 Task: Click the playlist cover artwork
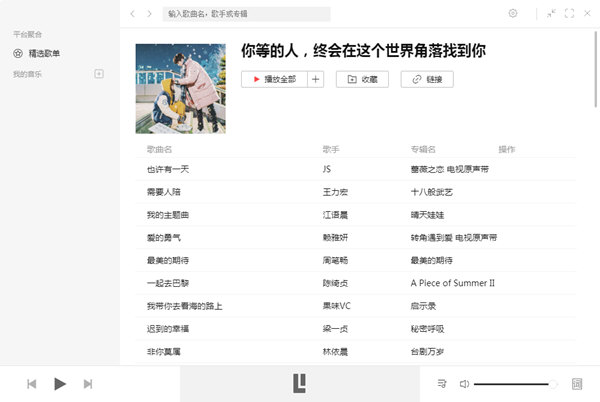pyautogui.click(x=181, y=88)
